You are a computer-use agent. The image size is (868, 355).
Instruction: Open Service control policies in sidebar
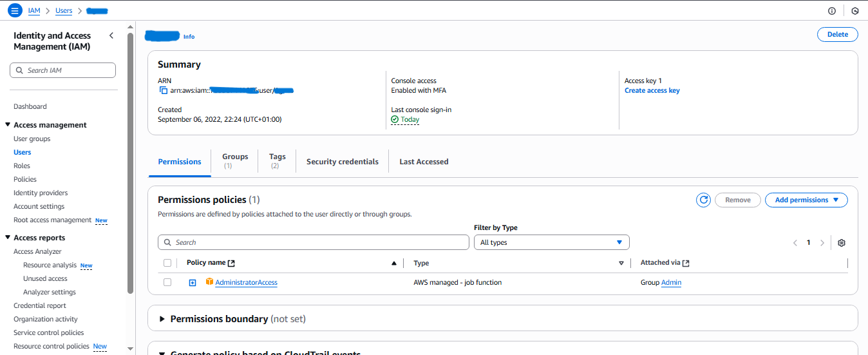(49, 332)
